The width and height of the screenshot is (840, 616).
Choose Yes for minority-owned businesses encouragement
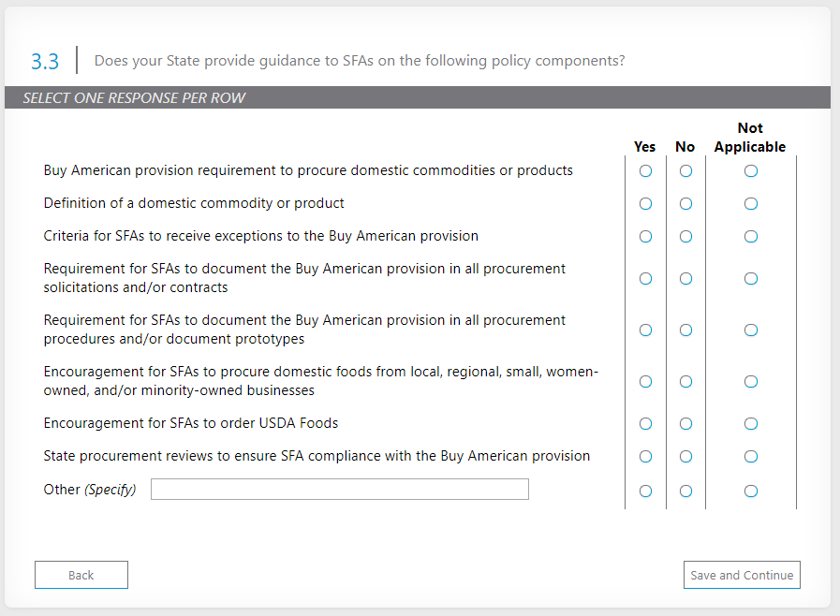(645, 382)
